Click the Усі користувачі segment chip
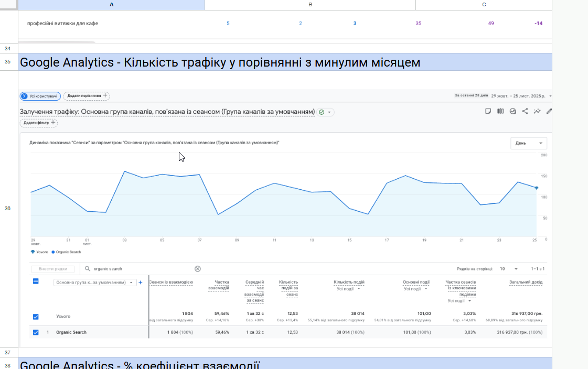The image size is (588, 369). (x=40, y=96)
